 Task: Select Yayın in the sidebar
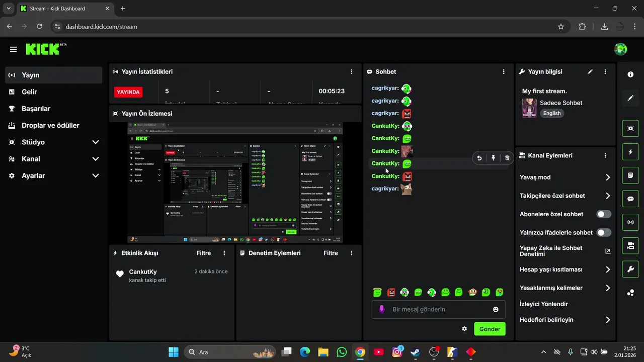[x=54, y=75]
